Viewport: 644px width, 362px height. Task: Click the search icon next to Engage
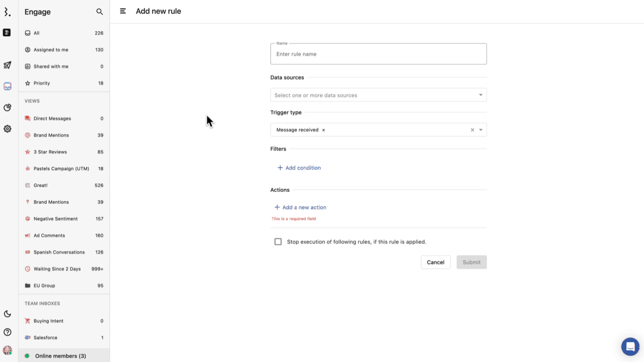tap(100, 11)
